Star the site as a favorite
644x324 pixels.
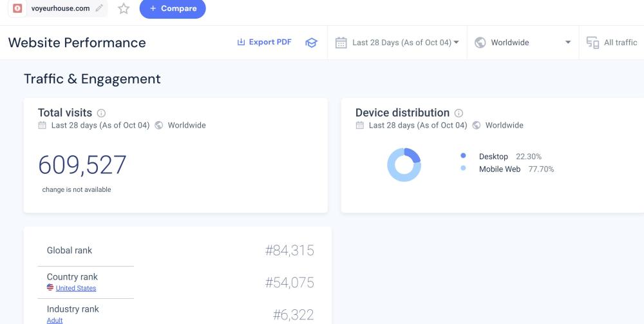pos(124,8)
